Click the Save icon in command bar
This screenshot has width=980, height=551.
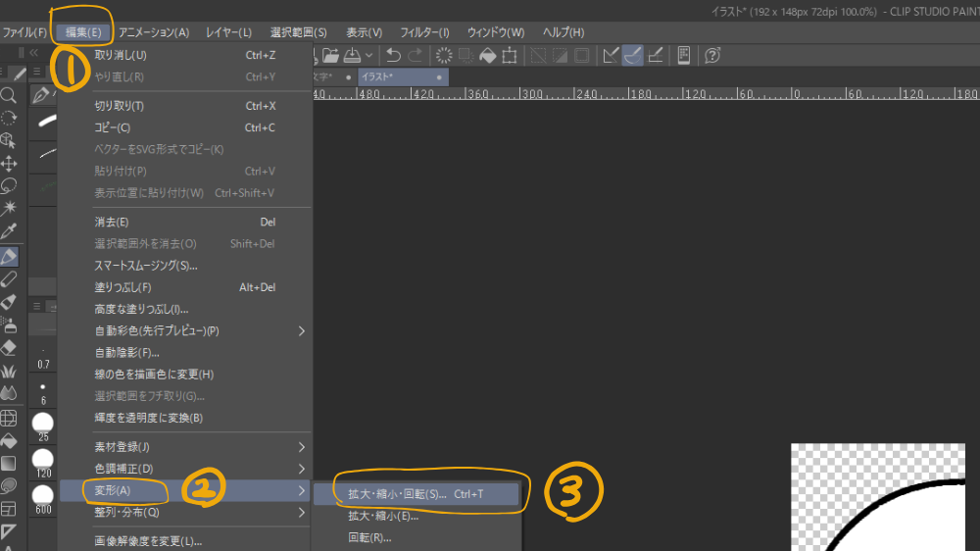coord(352,56)
